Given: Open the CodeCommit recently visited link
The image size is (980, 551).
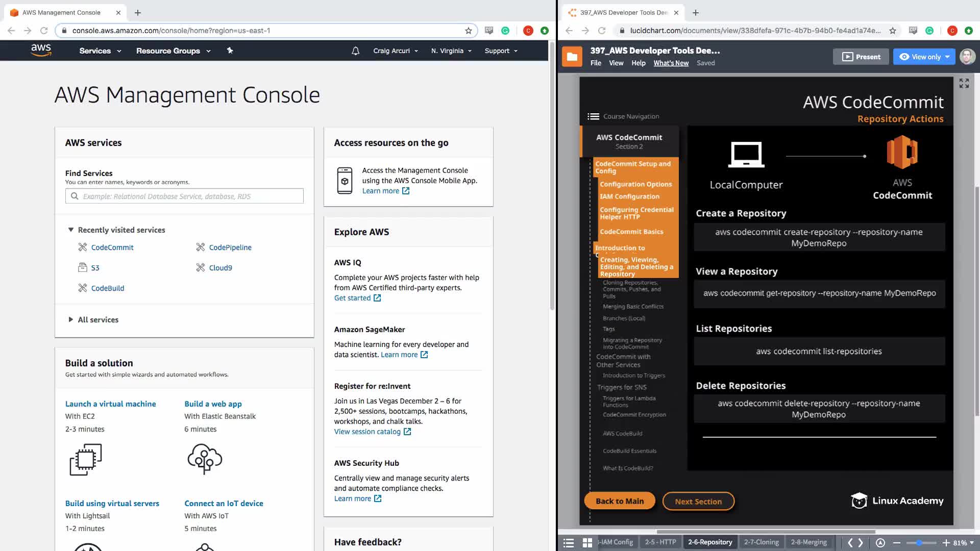Looking at the screenshot, I should pos(112,247).
